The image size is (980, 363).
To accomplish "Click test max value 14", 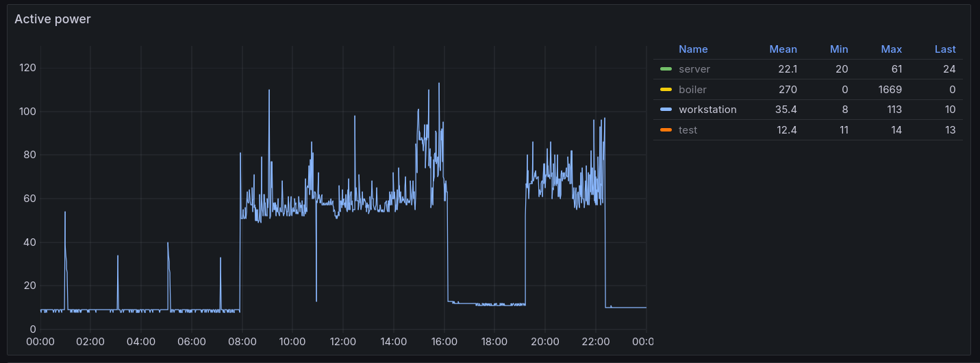I will point(896,130).
